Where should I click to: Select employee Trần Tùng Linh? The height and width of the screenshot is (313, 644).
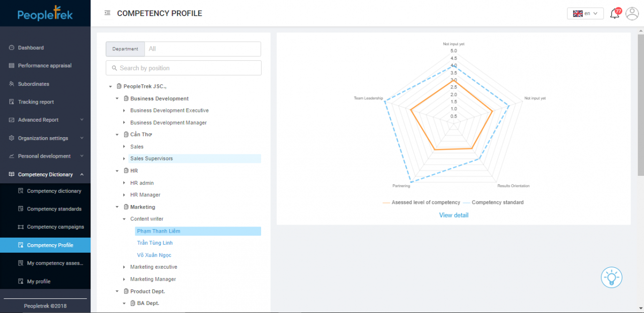click(154, 243)
